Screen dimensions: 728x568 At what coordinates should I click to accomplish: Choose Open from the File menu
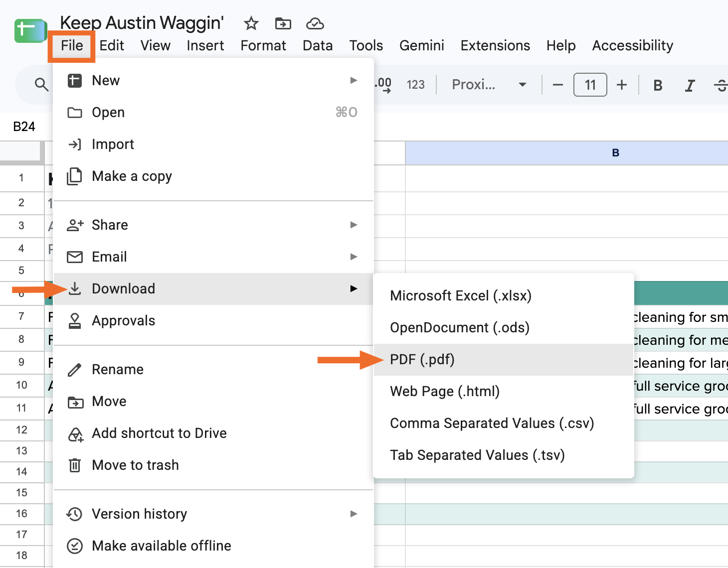tap(213, 113)
